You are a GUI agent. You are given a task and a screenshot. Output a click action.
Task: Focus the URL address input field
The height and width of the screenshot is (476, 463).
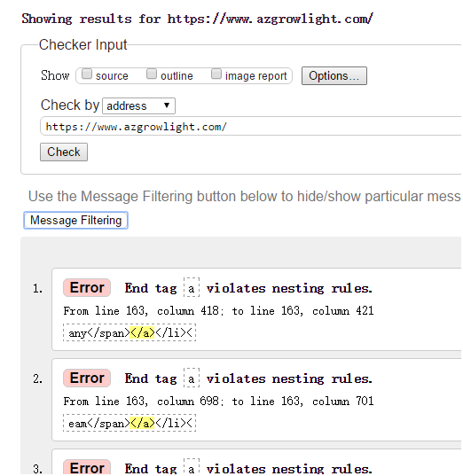[x=251, y=126]
